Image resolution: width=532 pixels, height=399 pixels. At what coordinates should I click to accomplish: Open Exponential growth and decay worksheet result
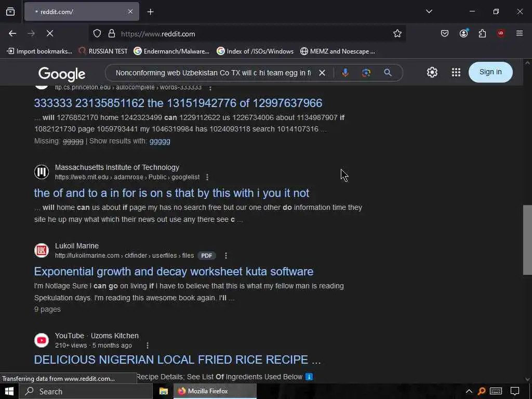point(174,271)
